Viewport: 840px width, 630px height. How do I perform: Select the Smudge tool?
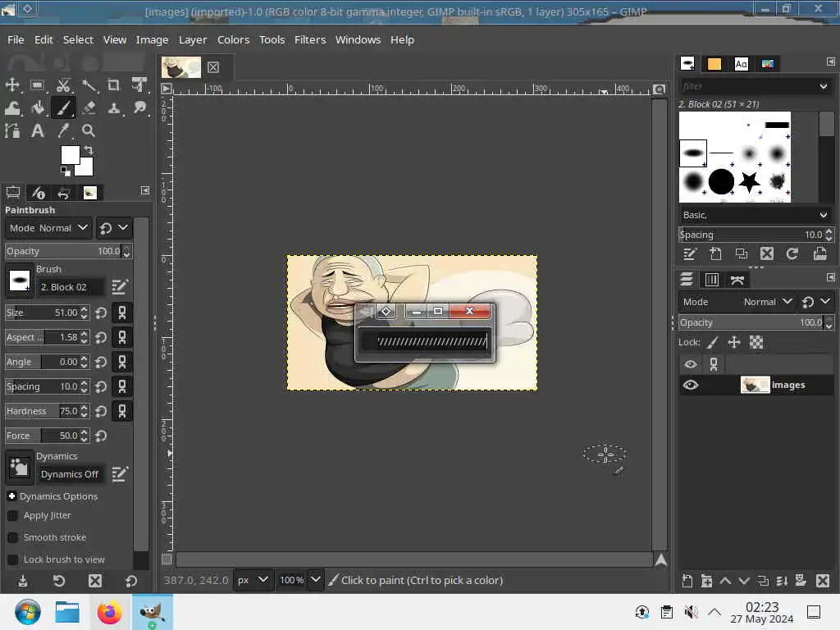click(x=139, y=108)
